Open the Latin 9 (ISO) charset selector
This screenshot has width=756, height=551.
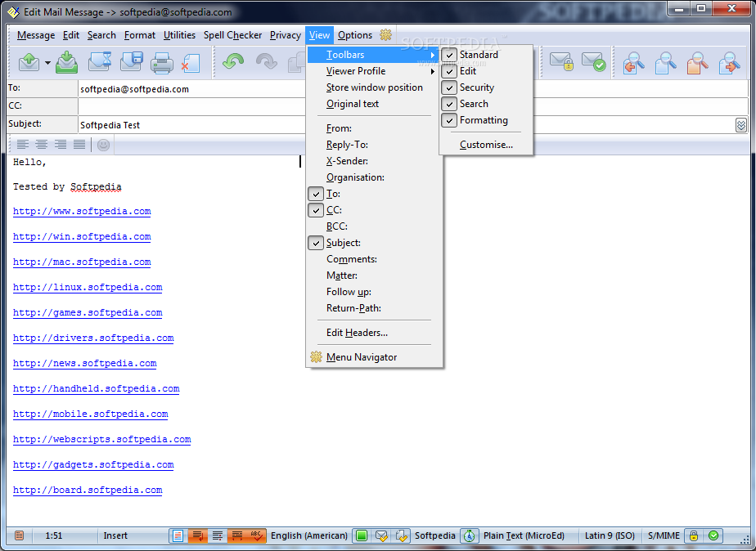click(x=610, y=535)
